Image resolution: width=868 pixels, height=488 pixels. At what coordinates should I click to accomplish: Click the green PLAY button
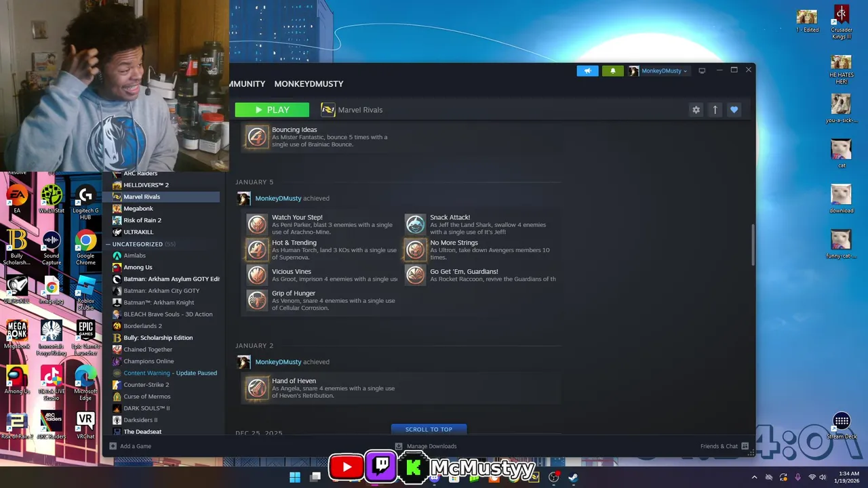(272, 110)
